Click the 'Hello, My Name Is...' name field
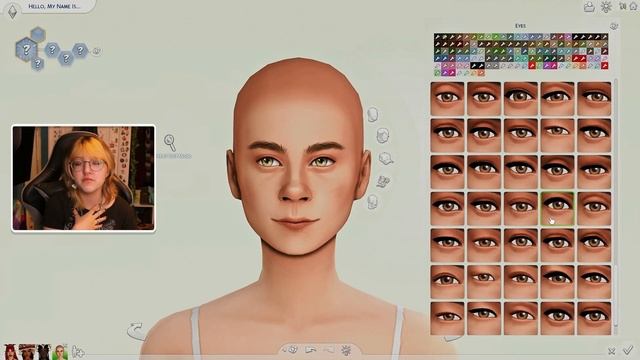Viewport: 640px width, 360px height. click(55, 6)
